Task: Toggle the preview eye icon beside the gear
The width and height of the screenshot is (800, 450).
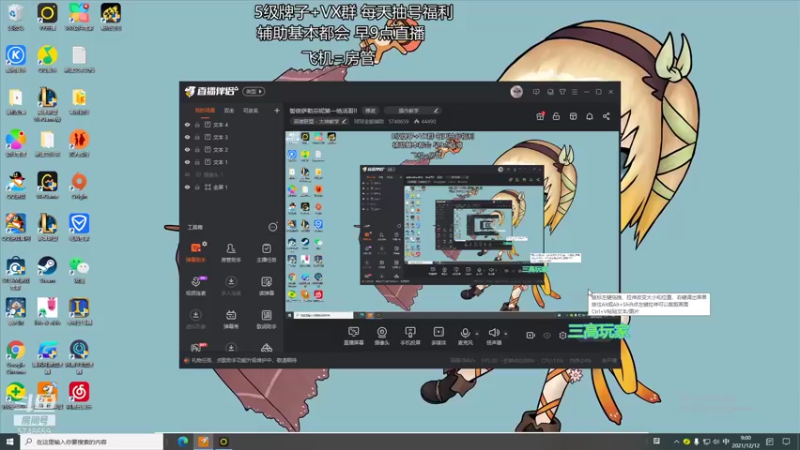Action: click(x=547, y=335)
